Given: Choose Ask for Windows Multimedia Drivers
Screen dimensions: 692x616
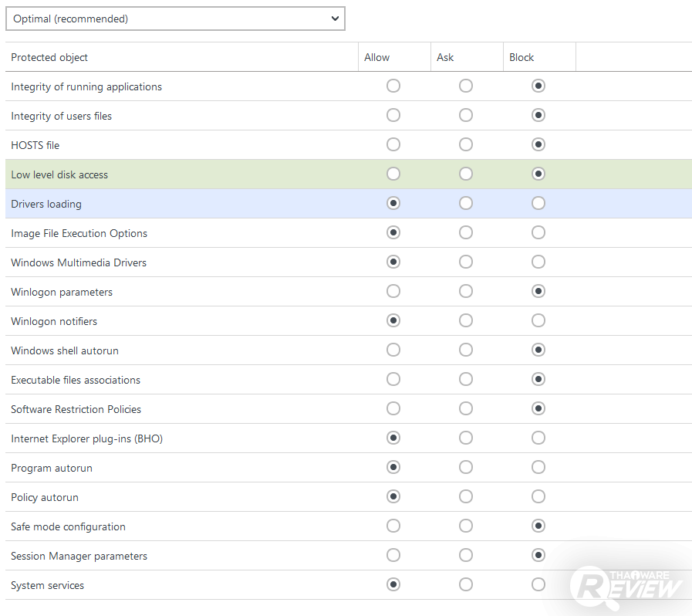Looking at the screenshot, I should 466,262.
